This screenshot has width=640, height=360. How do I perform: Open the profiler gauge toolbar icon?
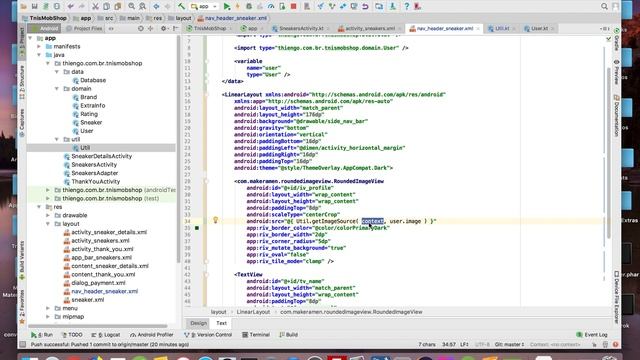tap(271, 7)
